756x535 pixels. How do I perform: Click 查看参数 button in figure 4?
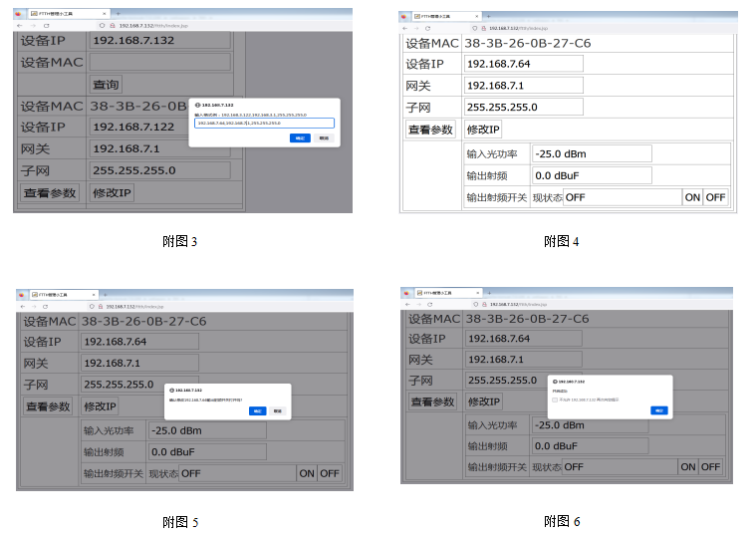tap(431, 130)
